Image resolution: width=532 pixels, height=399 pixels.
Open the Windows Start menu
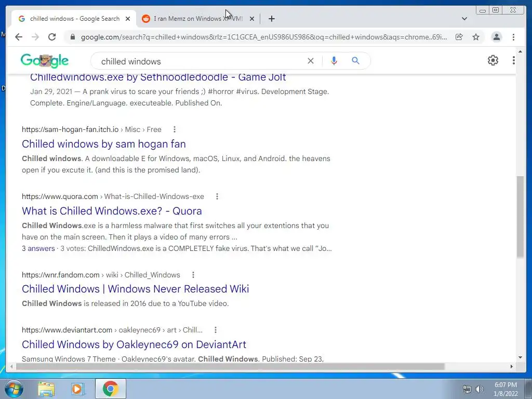14,389
